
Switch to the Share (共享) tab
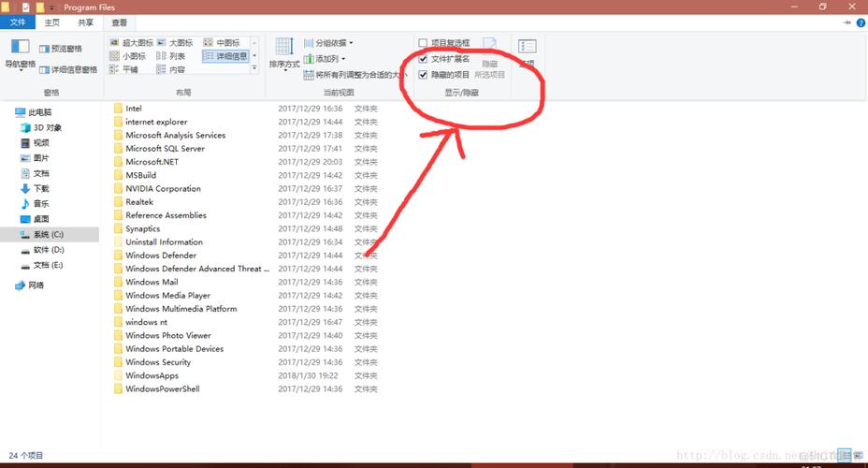click(86, 22)
